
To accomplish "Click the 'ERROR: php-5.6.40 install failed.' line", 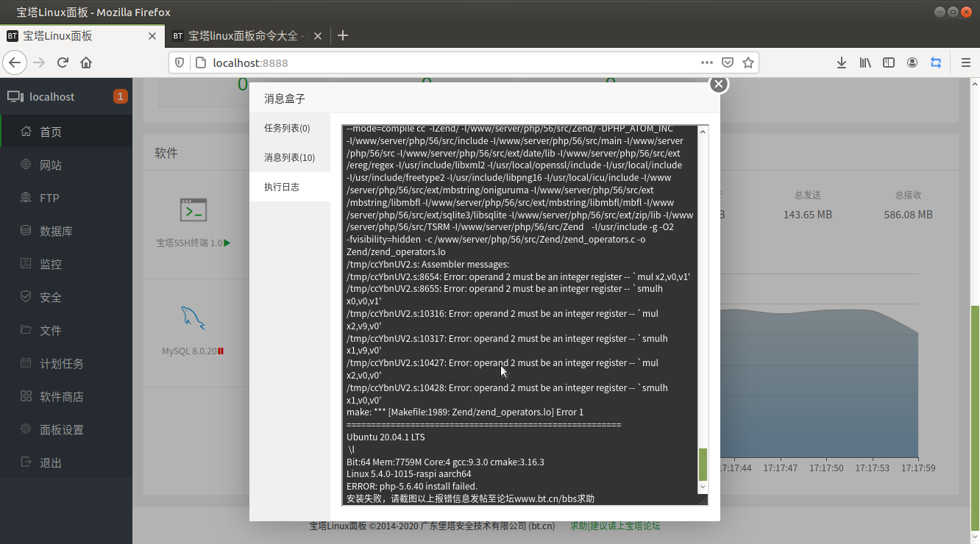I will [x=412, y=487].
